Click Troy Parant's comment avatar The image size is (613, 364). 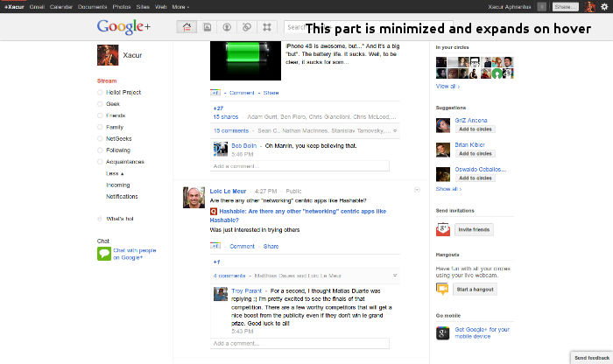pos(221,294)
